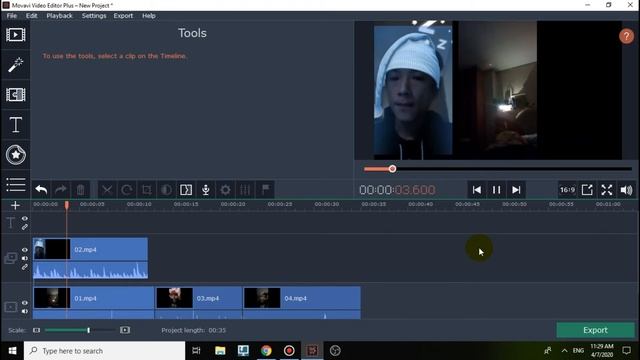Open the notification center icon
640x360 pixels.
click(627, 351)
